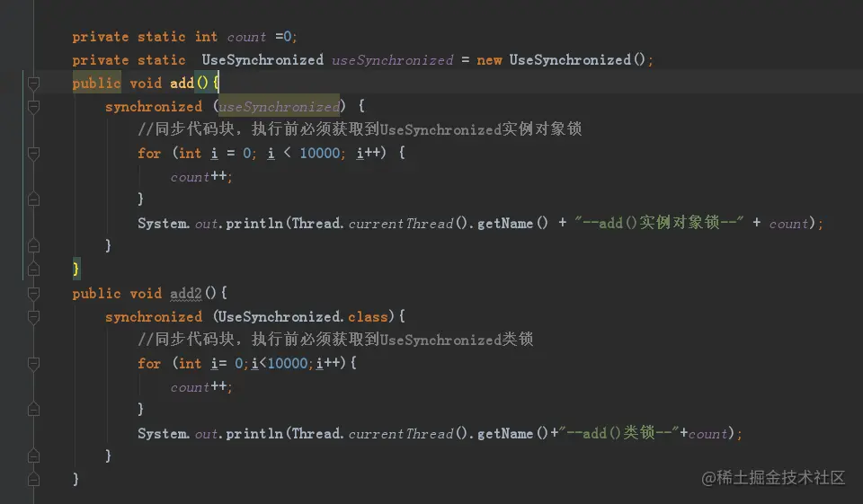Click the string "--add()实例对象锁--"
This screenshot has height=504, width=863.
coord(658,222)
